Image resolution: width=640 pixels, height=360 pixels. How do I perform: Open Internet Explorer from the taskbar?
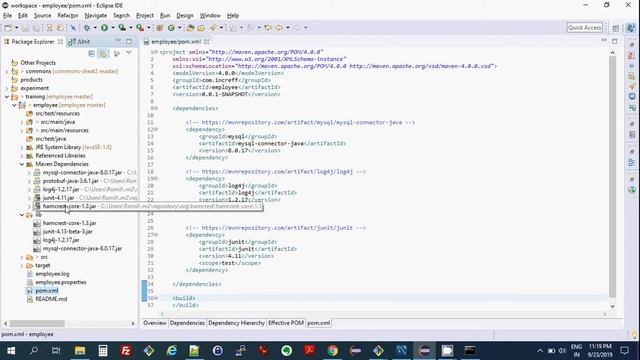pos(172,351)
